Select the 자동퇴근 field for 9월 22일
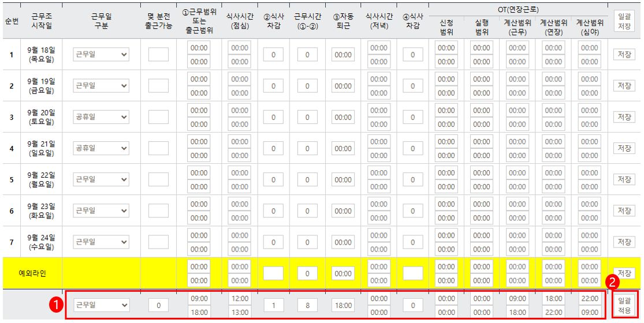Viewport: 644px width, 323px height. (x=343, y=180)
